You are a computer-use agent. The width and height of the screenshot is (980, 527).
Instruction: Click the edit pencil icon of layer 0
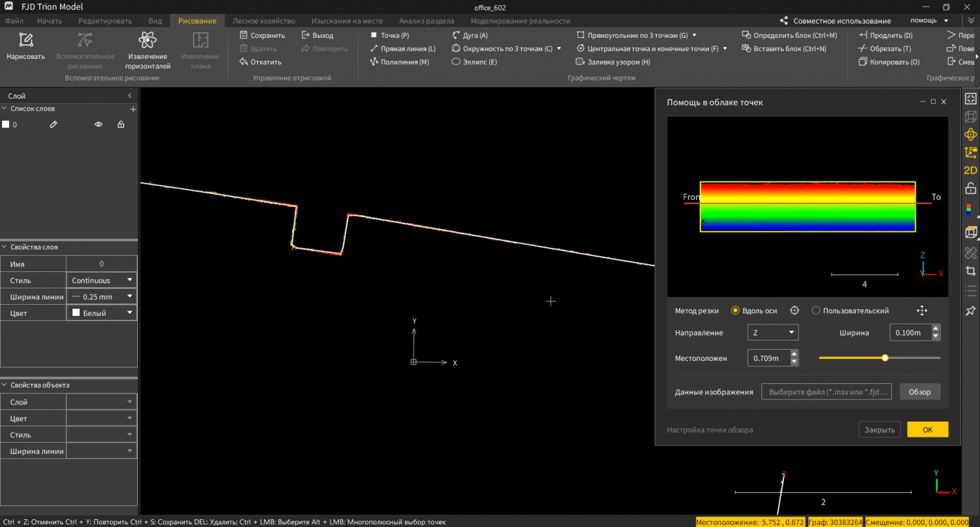[x=54, y=124]
